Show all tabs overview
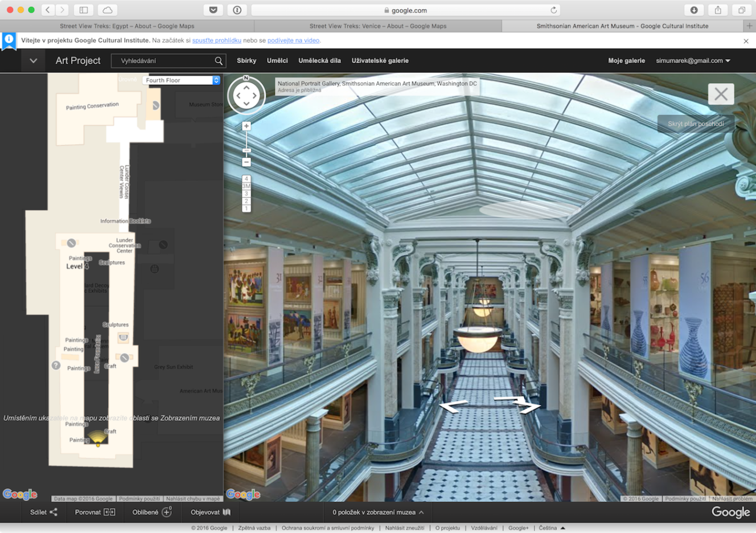The width and height of the screenshot is (756, 533). tap(742, 10)
